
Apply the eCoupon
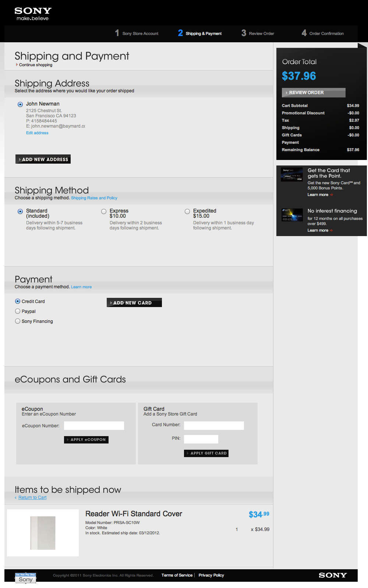tap(86, 439)
